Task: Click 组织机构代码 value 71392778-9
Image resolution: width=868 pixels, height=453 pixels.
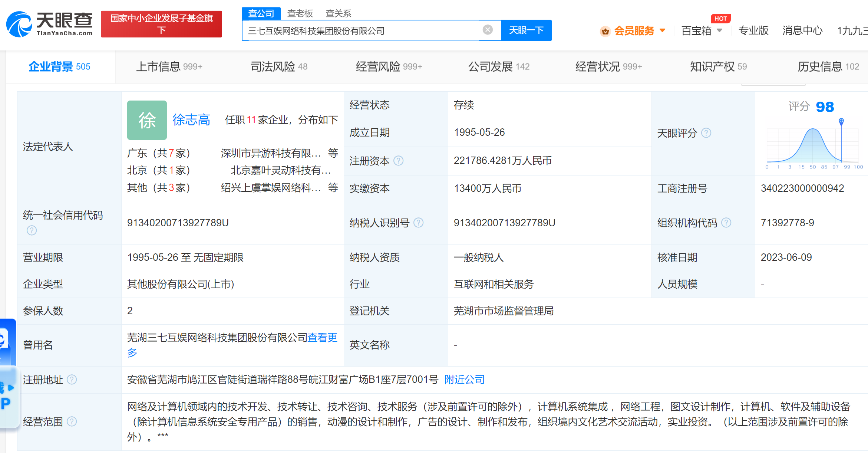Action: 787,223
